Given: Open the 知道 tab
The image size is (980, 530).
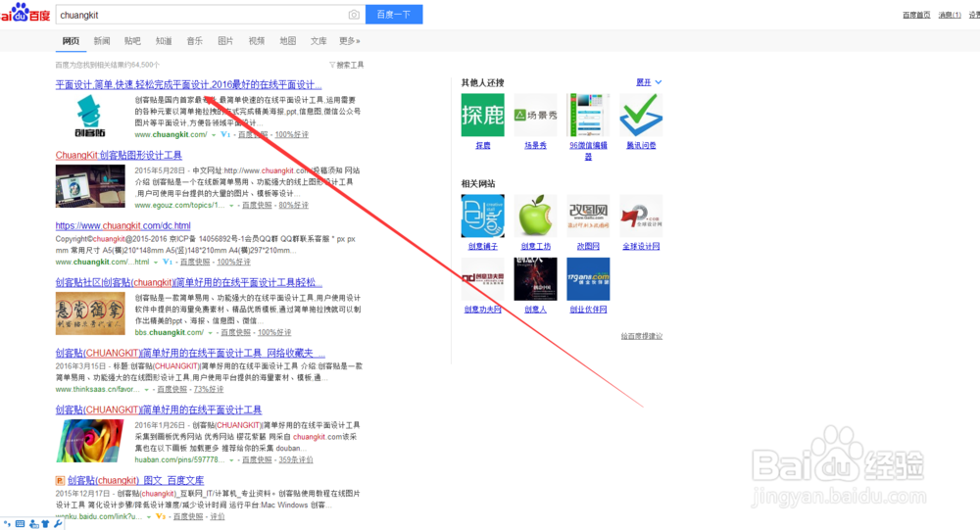Looking at the screenshot, I should coord(164,41).
